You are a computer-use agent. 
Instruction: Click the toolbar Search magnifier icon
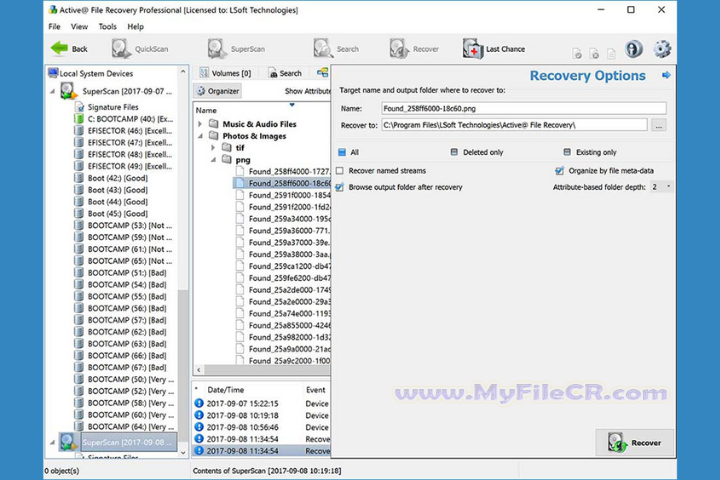323,48
